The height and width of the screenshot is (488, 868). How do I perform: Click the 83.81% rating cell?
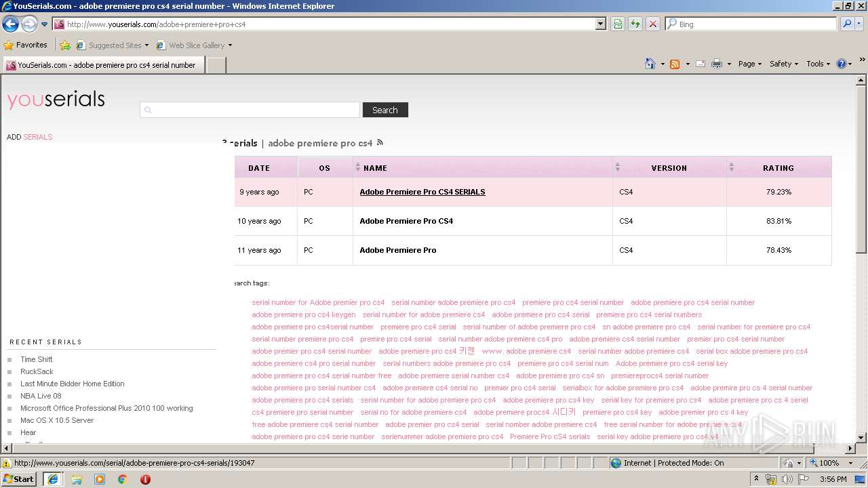778,221
